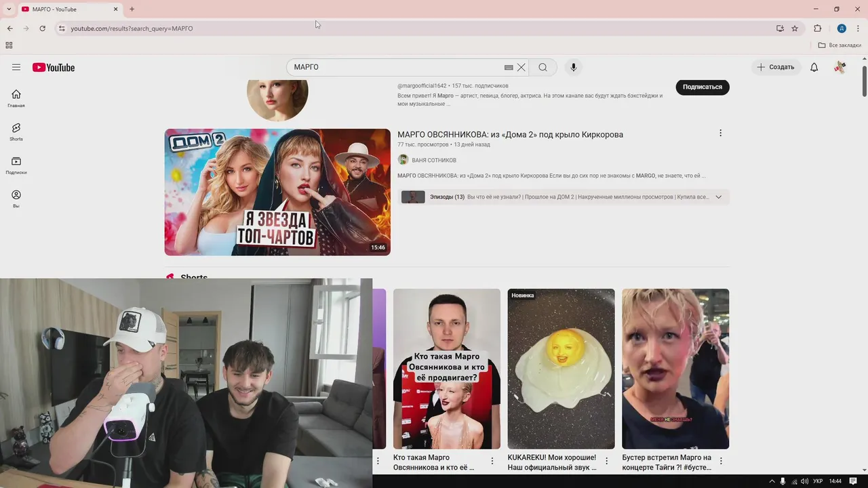
Task: Open YouTube notifications bell
Action: (x=814, y=67)
